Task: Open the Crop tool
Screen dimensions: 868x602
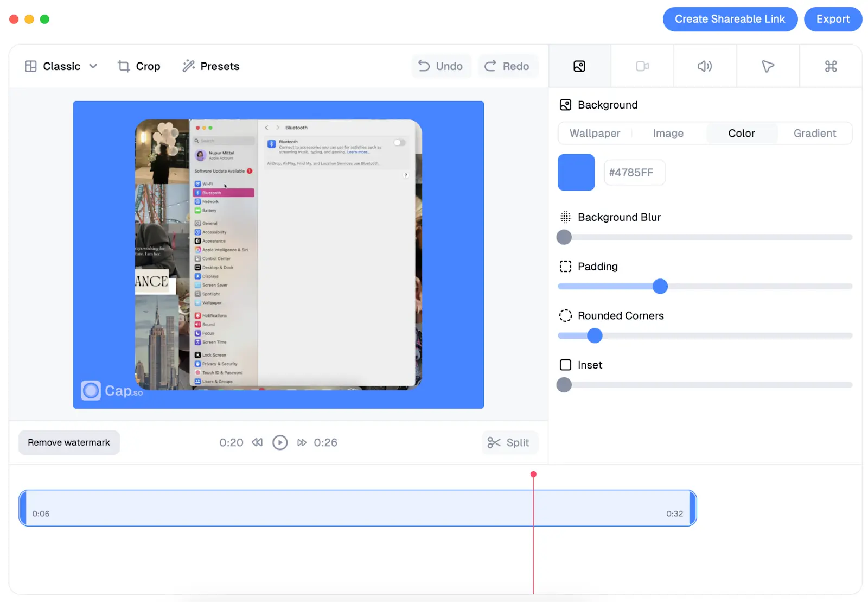Action: click(139, 66)
